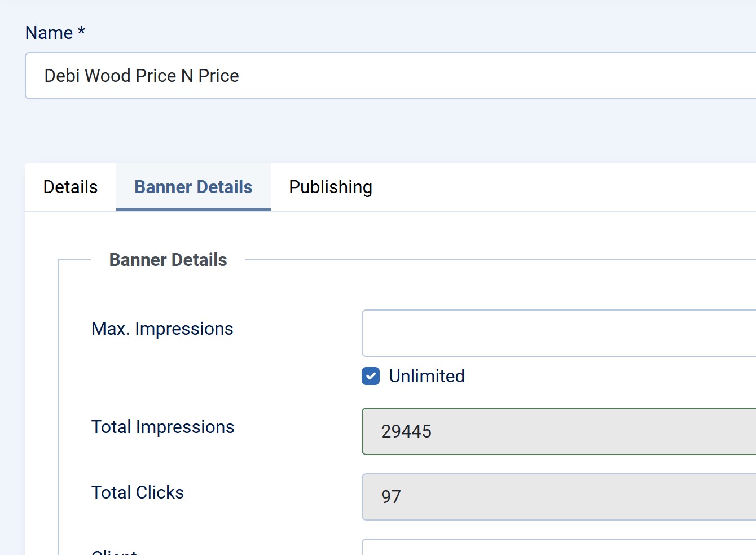
Task: Click the partially visible Client label
Action: click(x=115, y=552)
